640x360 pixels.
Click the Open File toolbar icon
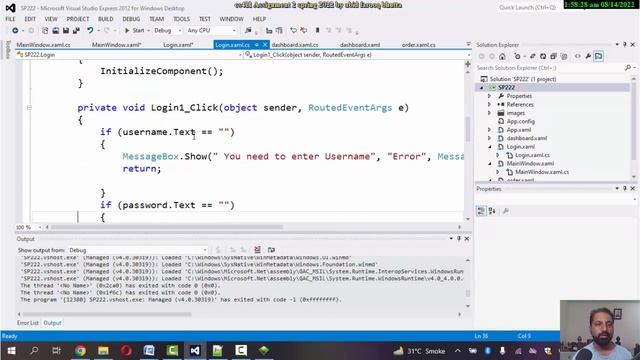56,31
